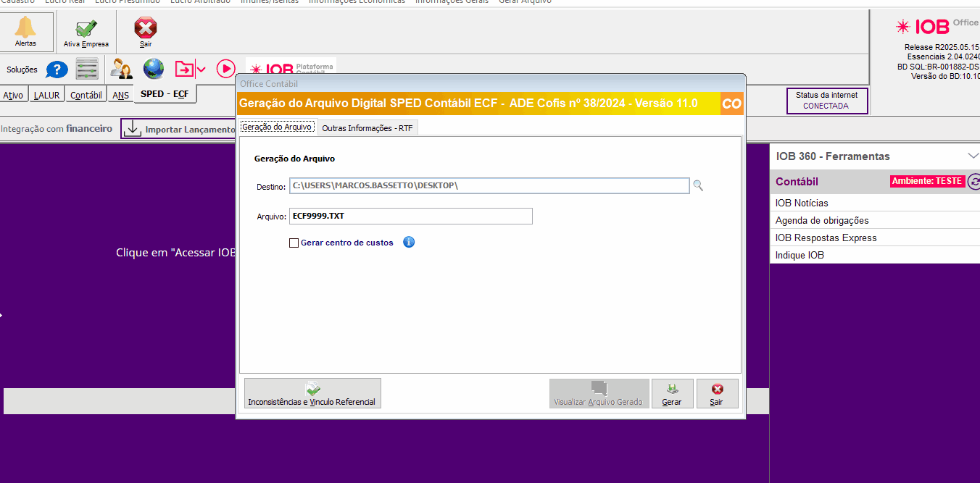Open the blue question mark help icon
Screen dimensions: 980x483
coord(57,70)
